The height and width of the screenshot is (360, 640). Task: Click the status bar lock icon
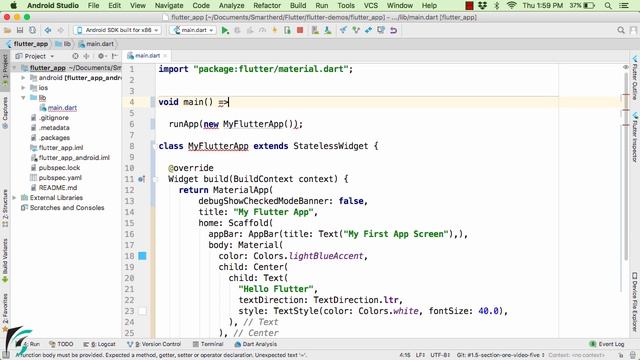(x=621, y=355)
